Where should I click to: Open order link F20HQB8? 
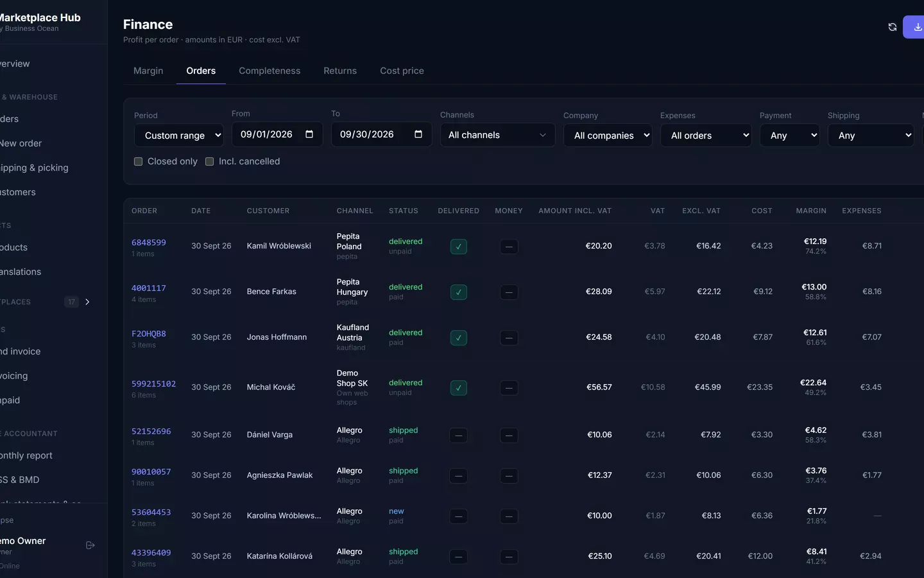point(149,333)
